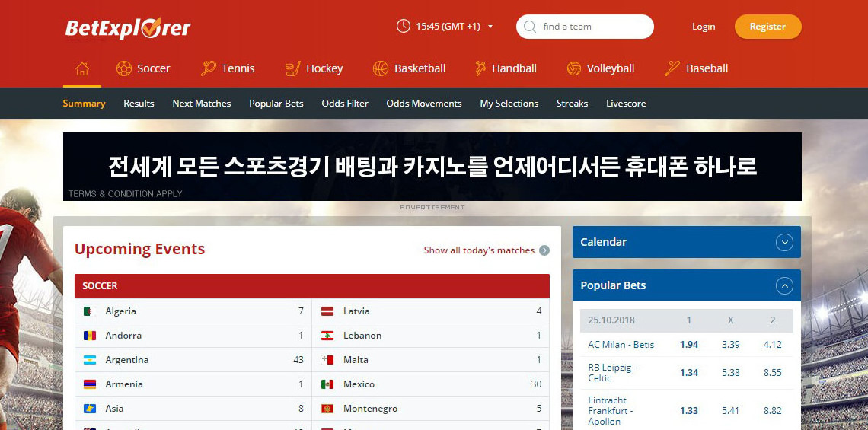Expand the Calendar panel chevron
The image size is (868, 430).
click(x=784, y=242)
